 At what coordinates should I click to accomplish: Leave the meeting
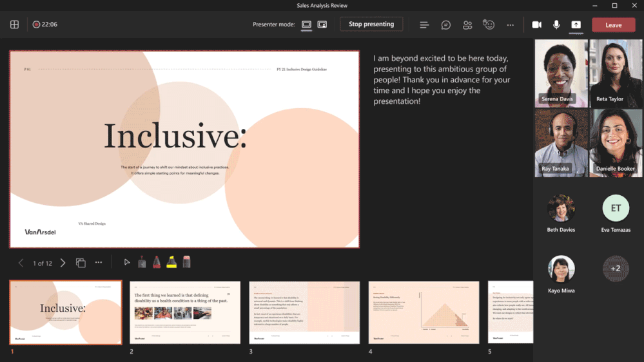click(x=613, y=24)
